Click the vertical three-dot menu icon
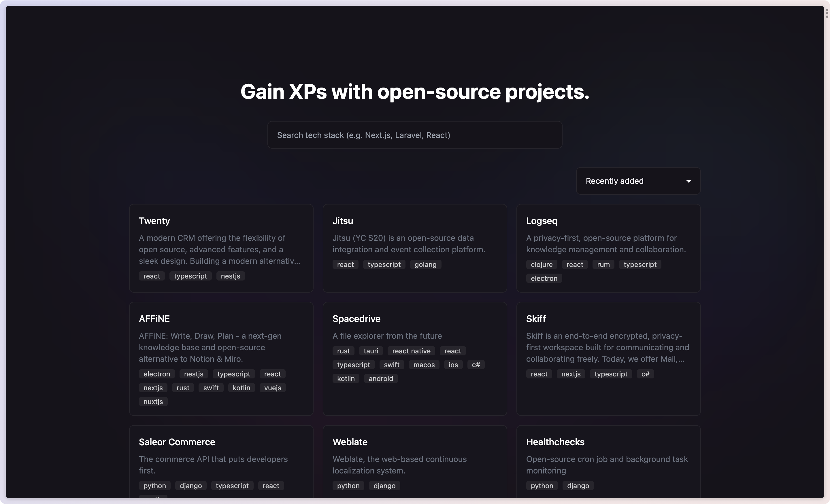 827,13
